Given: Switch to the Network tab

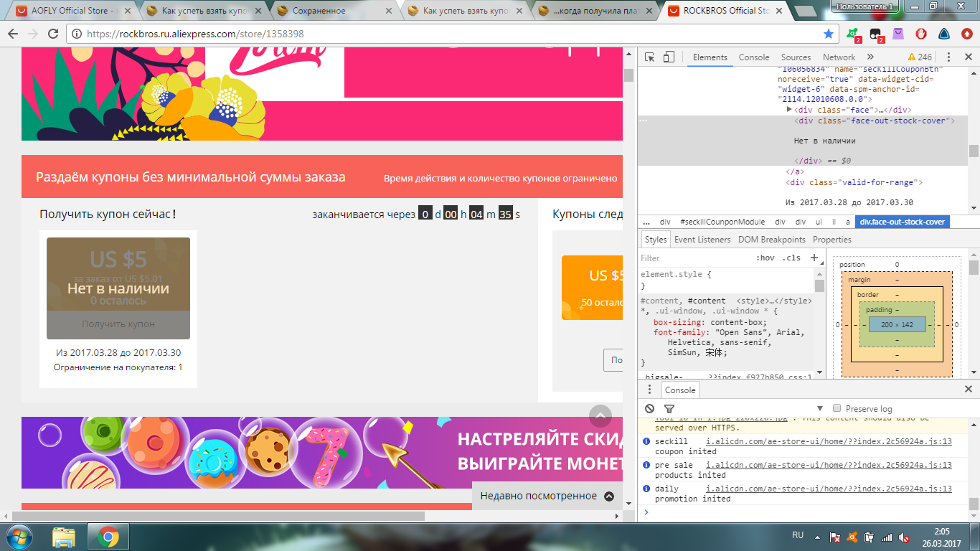Looking at the screenshot, I should [839, 57].
